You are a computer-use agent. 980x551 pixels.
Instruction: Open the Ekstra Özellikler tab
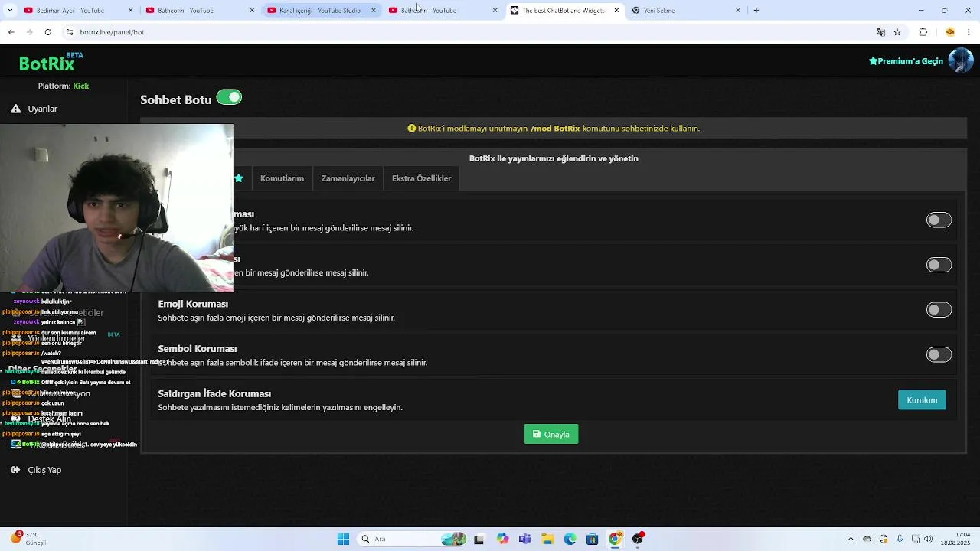[421, 178]
